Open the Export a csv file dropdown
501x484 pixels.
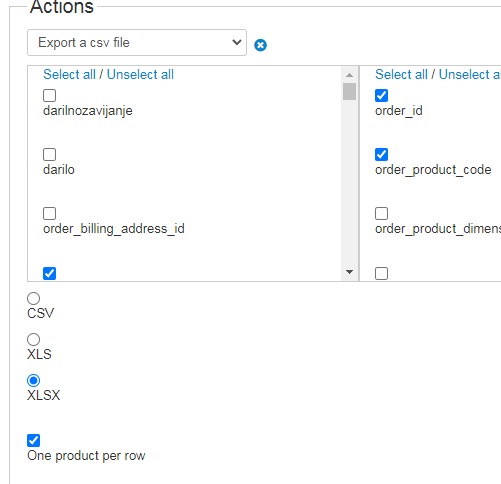pyautogui.click(x=137, y=43)
